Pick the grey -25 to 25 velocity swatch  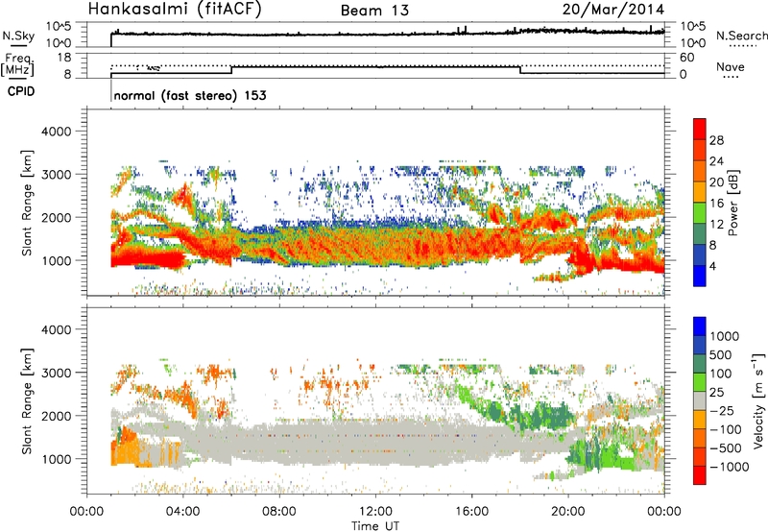coord(700,401)
